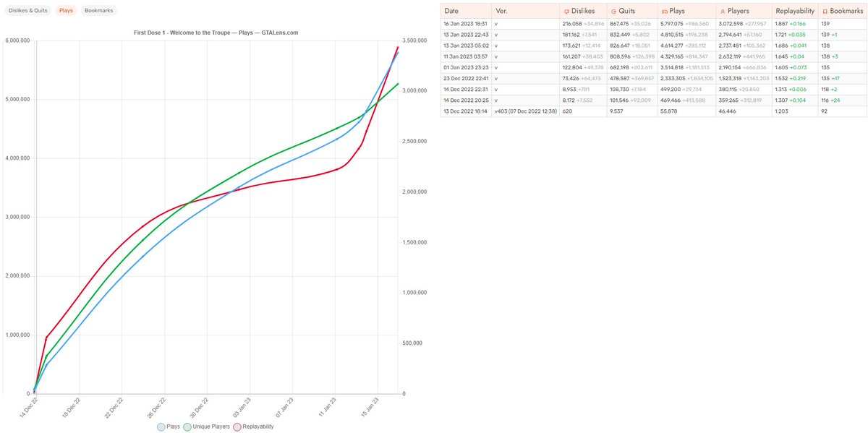Click the gamepad icon beside Plays header
Image resolution: width=868 pixels, height=433 pixels.
(x=665, y=12)
